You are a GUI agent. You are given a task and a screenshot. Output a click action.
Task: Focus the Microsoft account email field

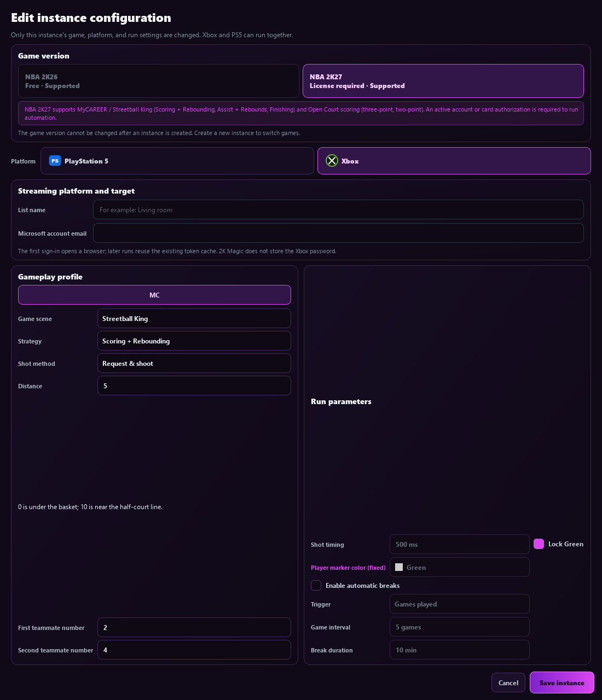click(338, 233)
